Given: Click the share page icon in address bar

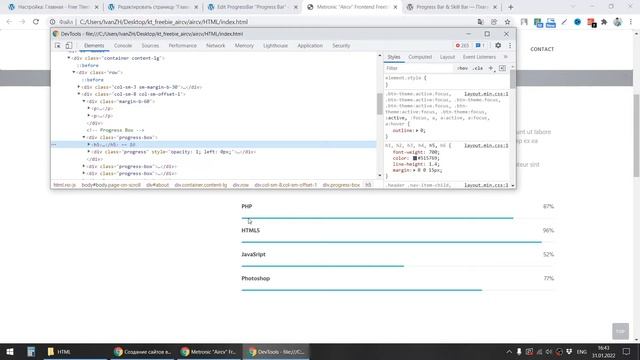Looking at the screenshot, I should [x=494, y=22].
